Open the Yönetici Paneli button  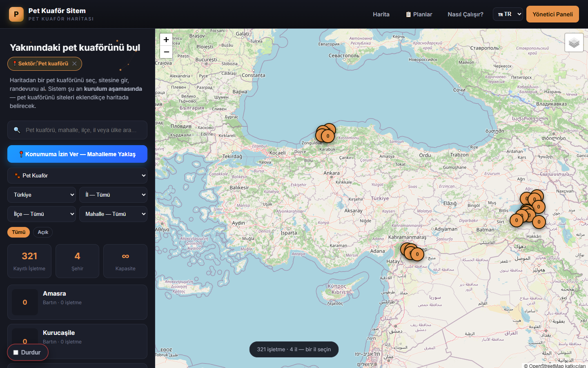coord(552,14)
